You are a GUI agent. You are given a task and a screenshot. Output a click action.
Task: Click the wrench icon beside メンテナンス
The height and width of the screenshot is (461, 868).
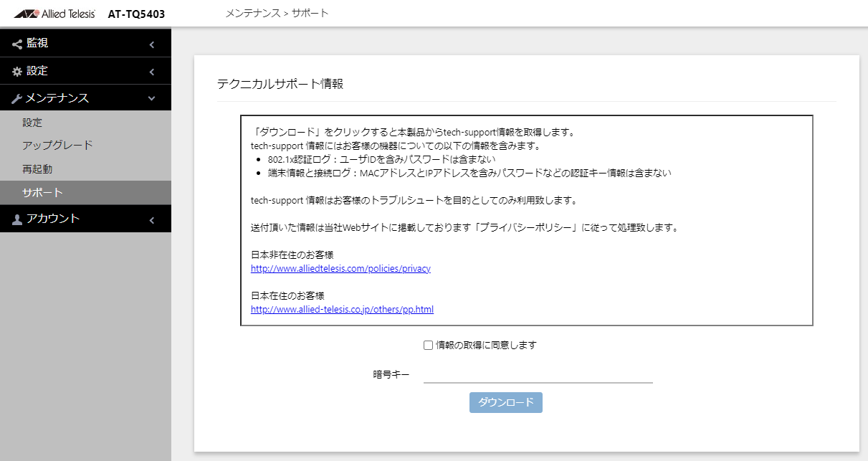pos(17,99)
